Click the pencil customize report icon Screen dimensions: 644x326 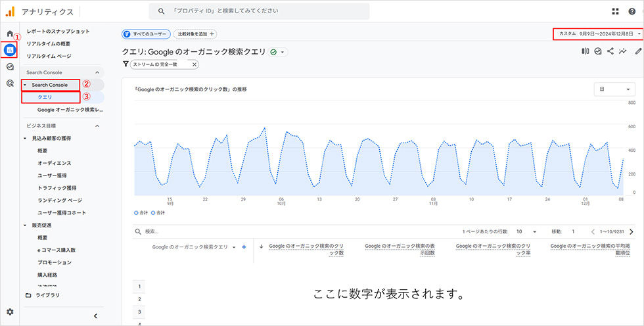[638, 51]
